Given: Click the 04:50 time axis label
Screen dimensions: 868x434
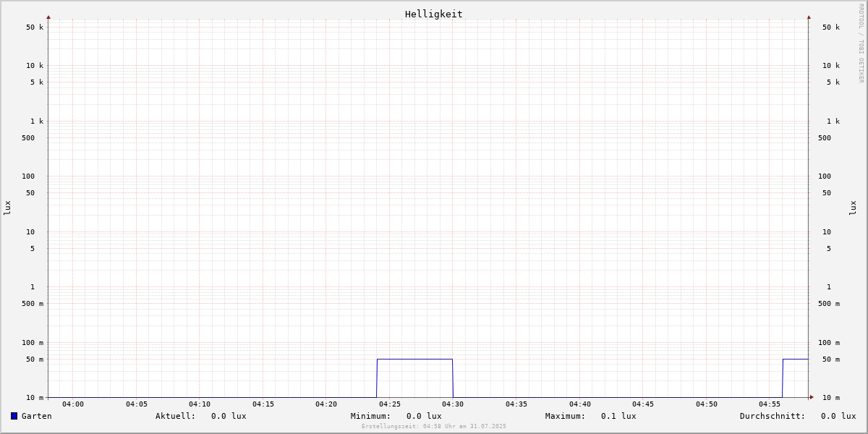Looking at the screenshot, I should [x=707, y=404].
